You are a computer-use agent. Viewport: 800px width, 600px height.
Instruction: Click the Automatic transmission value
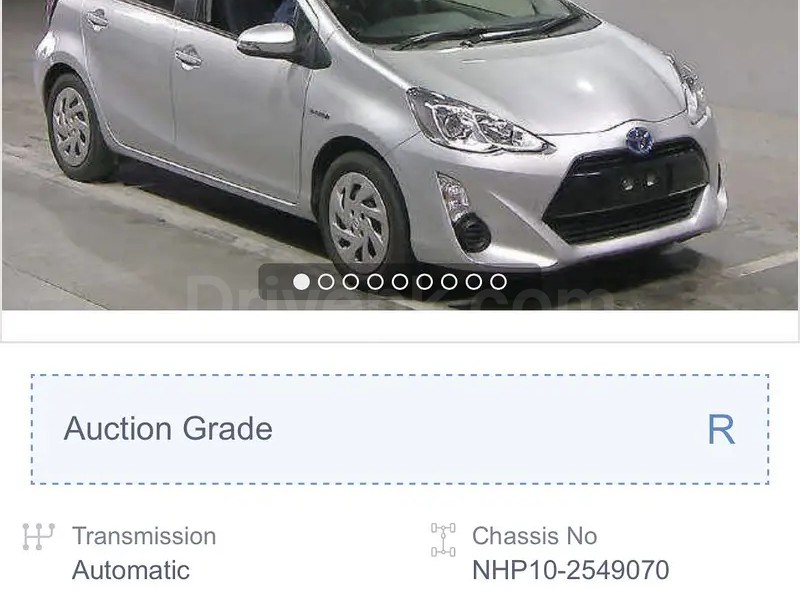[131, 570]
